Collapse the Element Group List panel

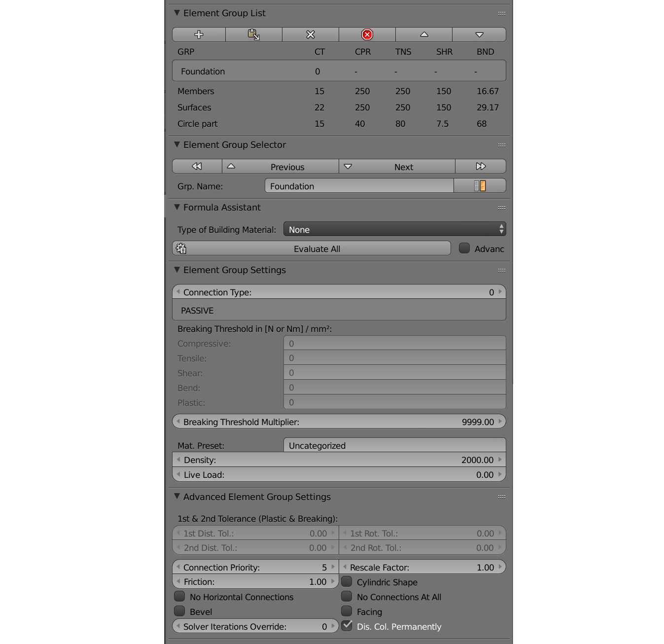[176, 13]
